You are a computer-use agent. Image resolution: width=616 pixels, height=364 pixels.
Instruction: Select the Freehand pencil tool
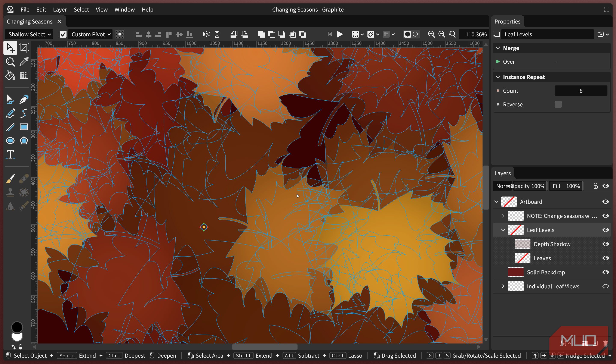[10, 113]
